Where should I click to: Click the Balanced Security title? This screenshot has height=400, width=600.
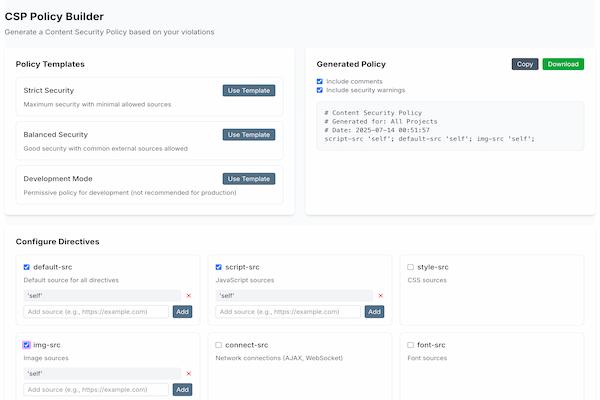55,135
